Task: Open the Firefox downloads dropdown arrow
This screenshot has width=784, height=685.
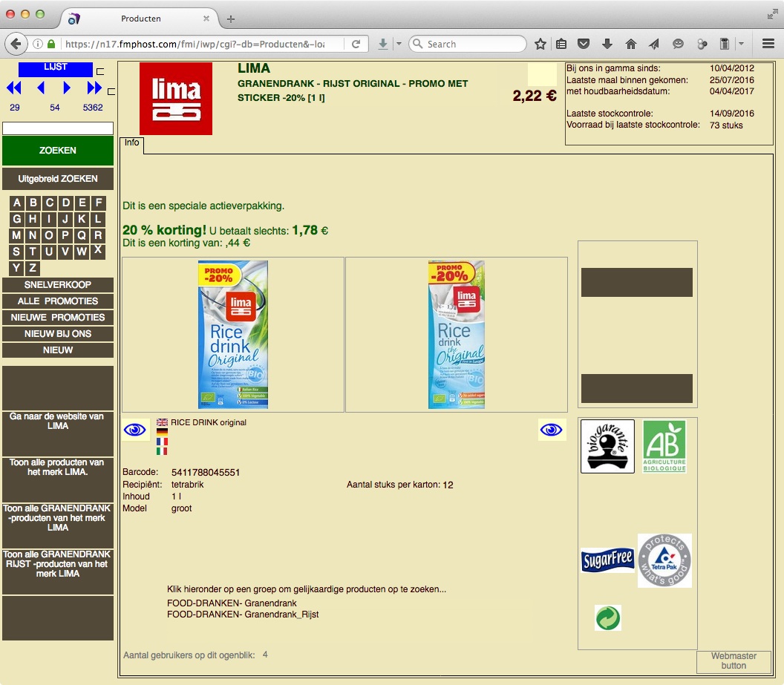Action: pos(399,44)
